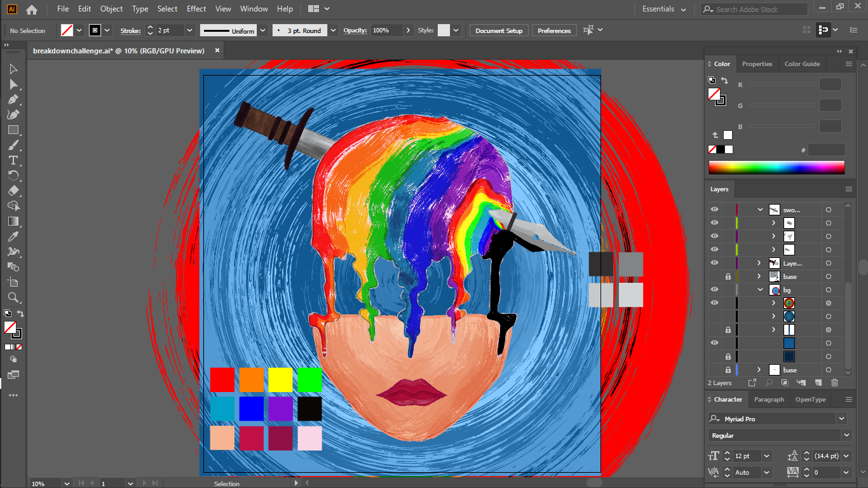The image size is (868, 488).
Task: Open the Object menu
Action: point(112,9)
